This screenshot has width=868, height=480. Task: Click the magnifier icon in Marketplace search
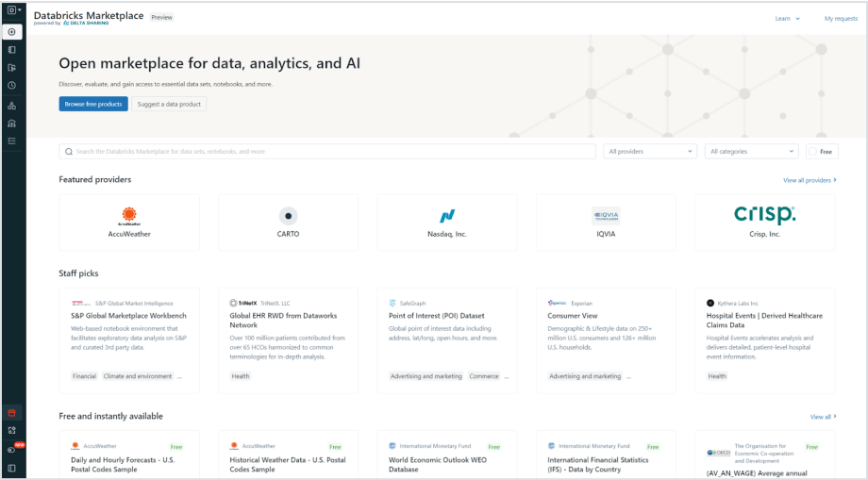(69, 151)
